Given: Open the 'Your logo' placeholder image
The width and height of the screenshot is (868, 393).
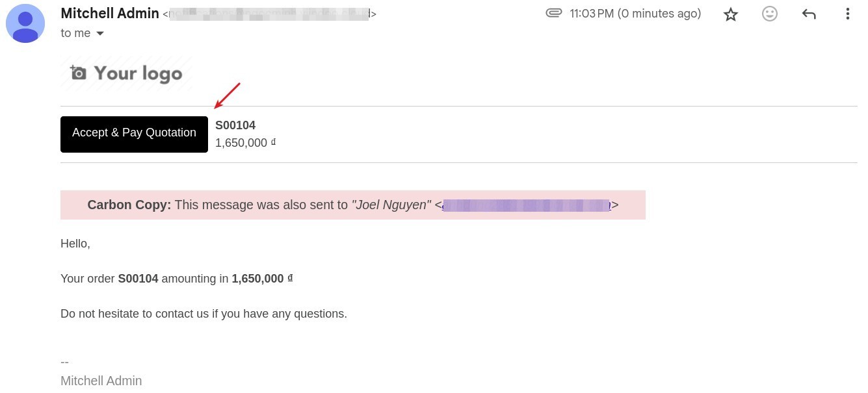Looking at the screenshot, I should [x=126, y=73].
